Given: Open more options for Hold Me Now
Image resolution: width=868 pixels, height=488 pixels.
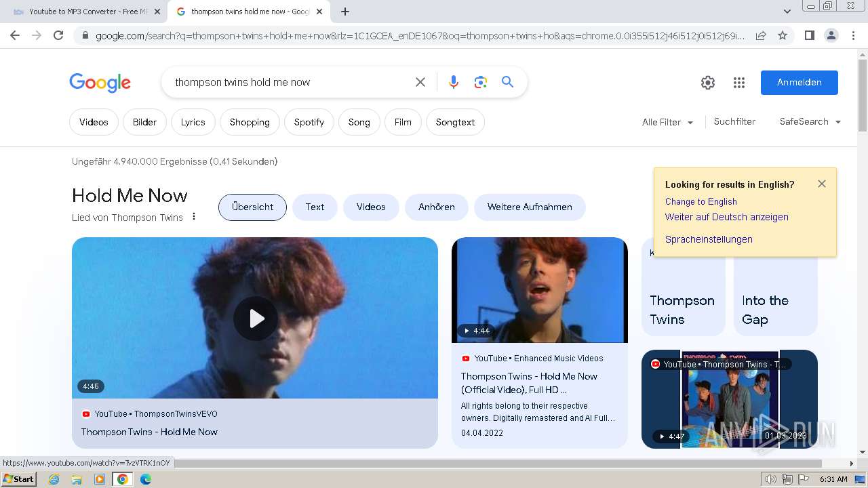Looking at the screenshot, I should 194,217.
